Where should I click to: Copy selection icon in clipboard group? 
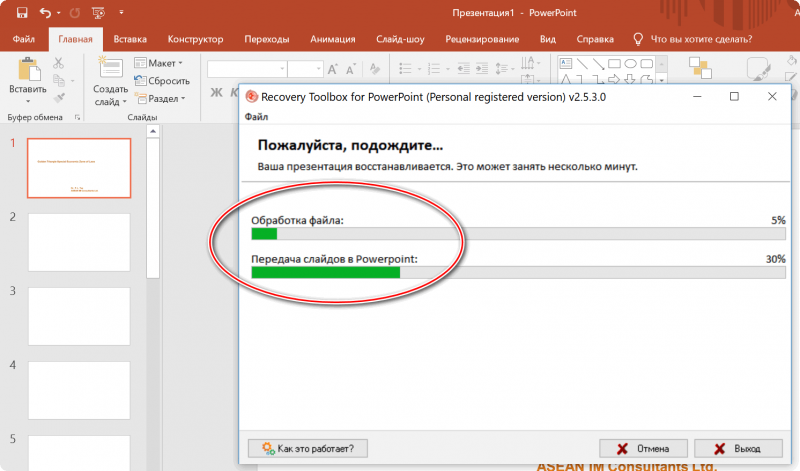tap(59, 81)
